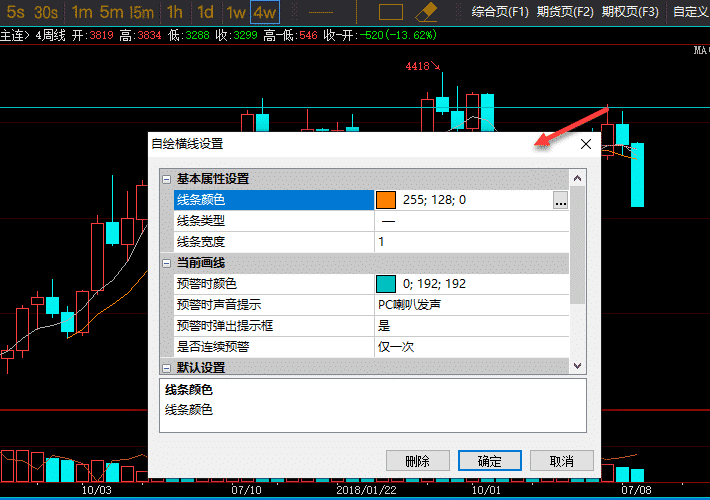Select the 线条类型 property row
Screen dimensions: 710x500
[x=371, y=221]
